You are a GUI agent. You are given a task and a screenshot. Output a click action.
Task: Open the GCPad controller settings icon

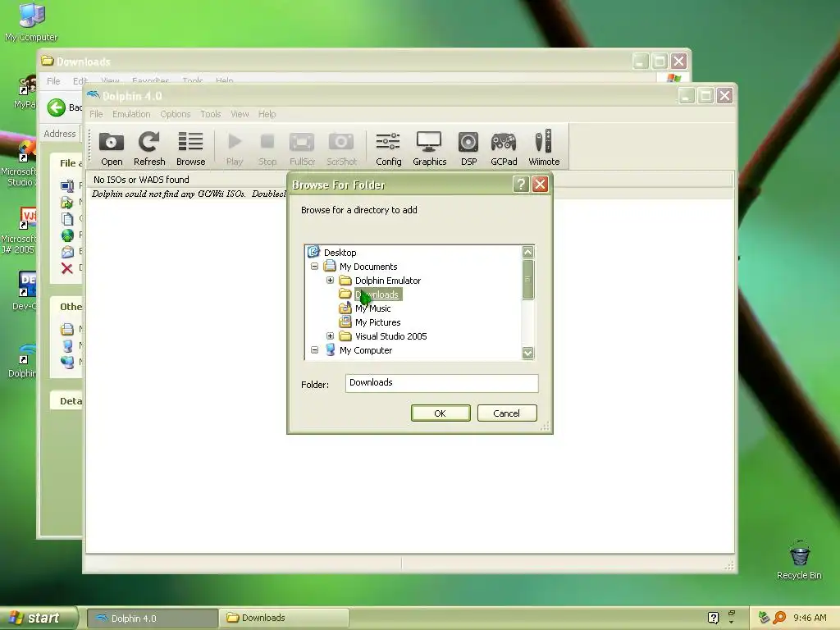click(x=504, y=148)
